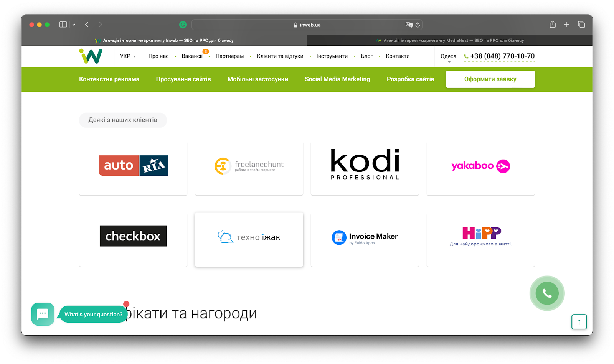Open the Invoice Maker client card
Screen dimensions: 614x364
click(365, 240)
